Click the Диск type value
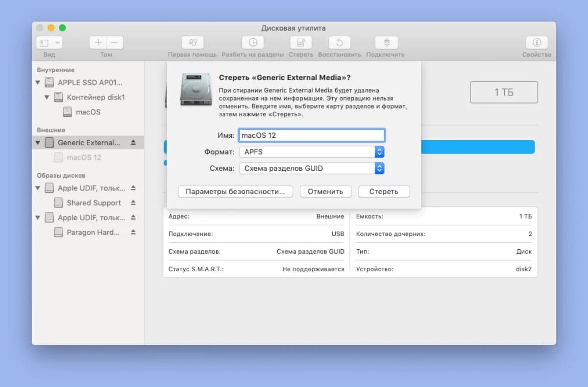Viewport: 588px width, 387px height. [524, 252]
